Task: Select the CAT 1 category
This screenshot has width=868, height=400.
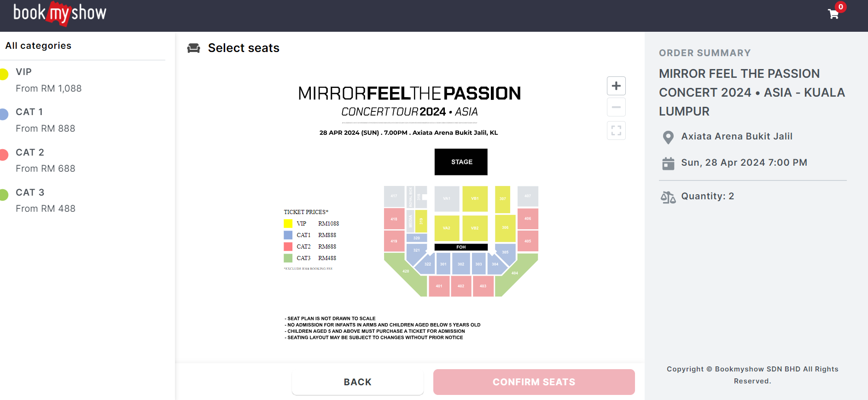Action: coord(29,112)
